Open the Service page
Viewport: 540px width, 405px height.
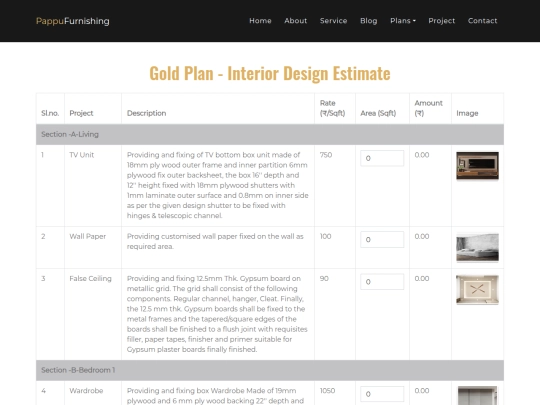coord(333,21)
